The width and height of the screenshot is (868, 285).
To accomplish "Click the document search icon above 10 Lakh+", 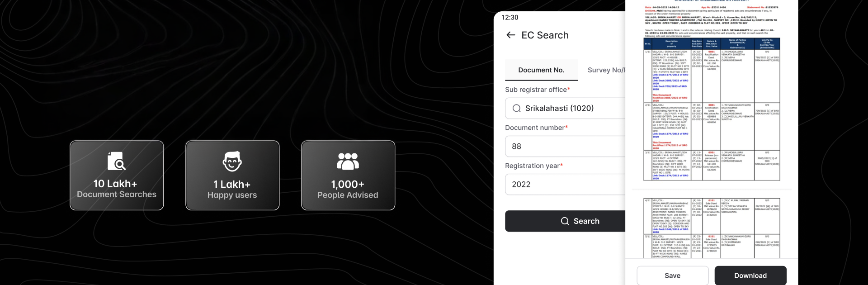I will click(116, 161).
